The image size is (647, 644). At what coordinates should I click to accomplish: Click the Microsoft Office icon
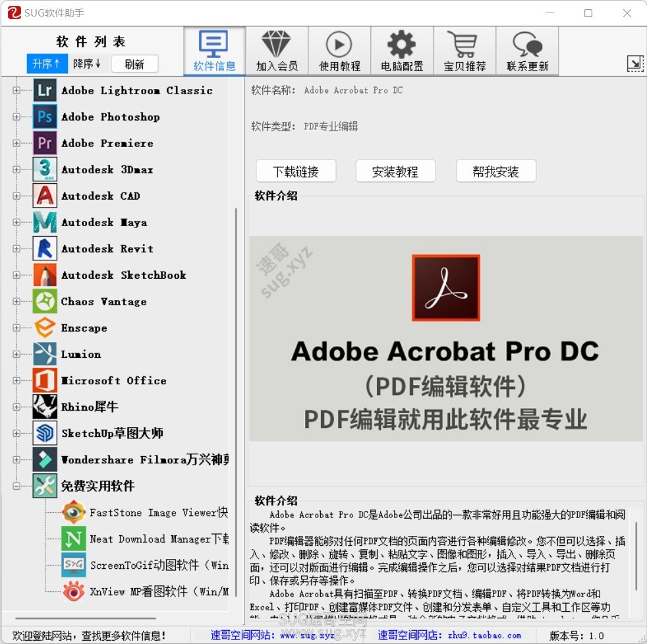[x=45, y=380]
